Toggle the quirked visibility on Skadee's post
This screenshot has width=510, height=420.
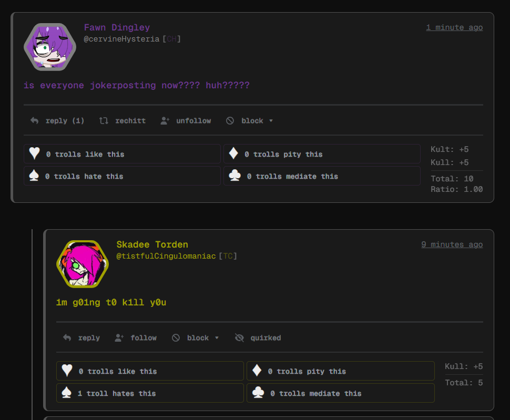tap(258, 338)
